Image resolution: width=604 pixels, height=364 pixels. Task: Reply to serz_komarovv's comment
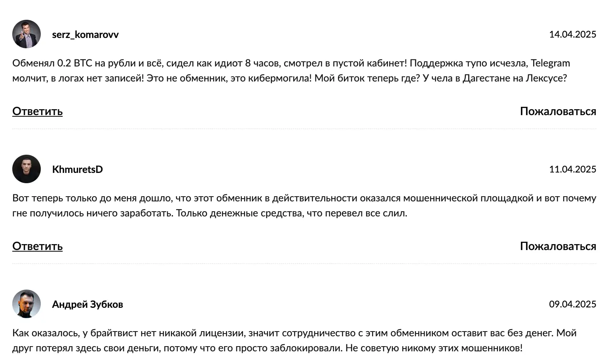(x=37, y=111)
